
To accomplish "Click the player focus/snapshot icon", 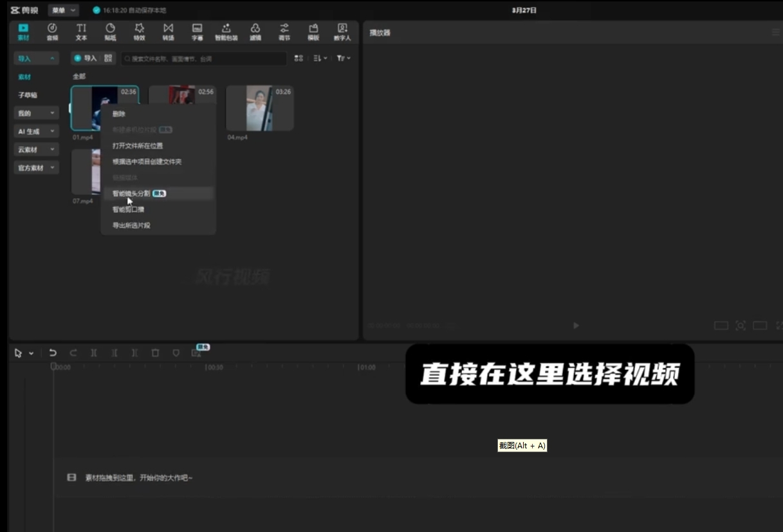I will click(x=741, y=326).
